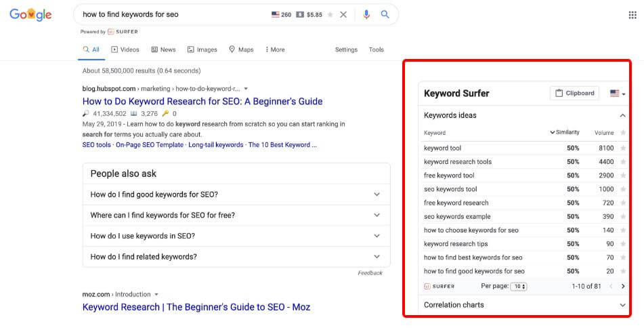Select 'how to choose keywords for seo' keyword
The height and width of the screenshot is (328, 644).
point(471,230)
